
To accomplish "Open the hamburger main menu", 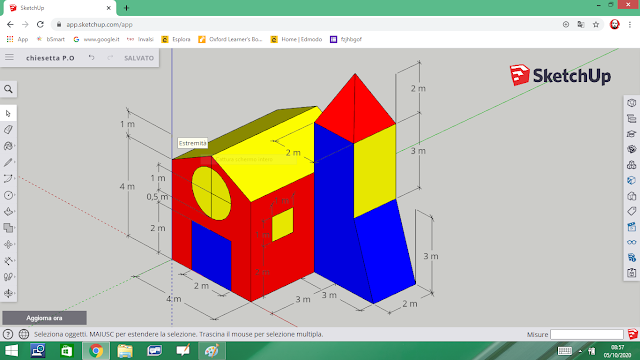I will tap(9, 58).
